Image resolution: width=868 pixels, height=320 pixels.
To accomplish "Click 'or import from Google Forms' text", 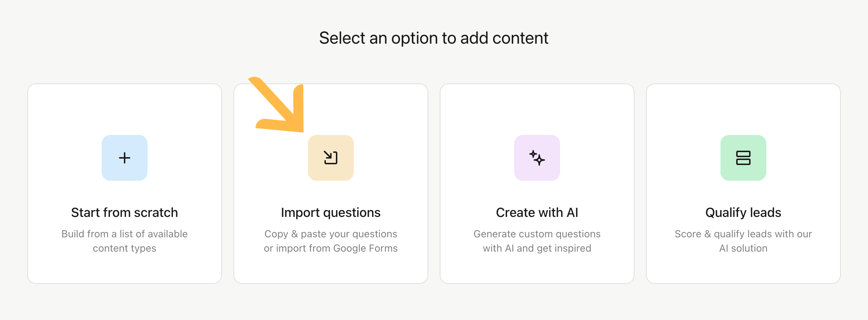I will point(331,248).
